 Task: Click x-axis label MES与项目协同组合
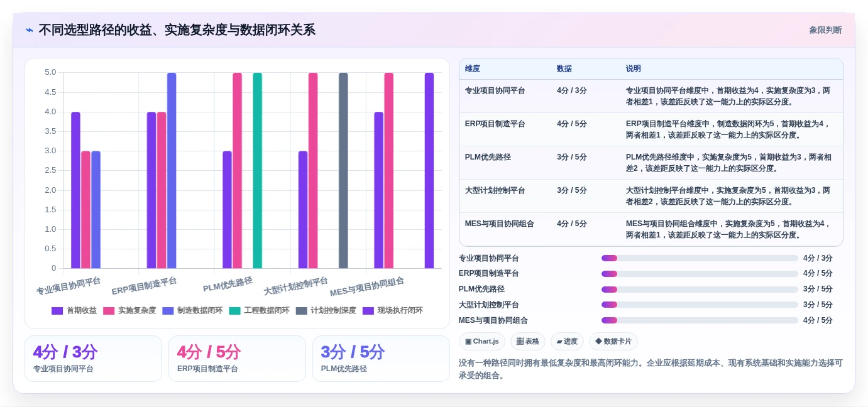coord(367,287)
